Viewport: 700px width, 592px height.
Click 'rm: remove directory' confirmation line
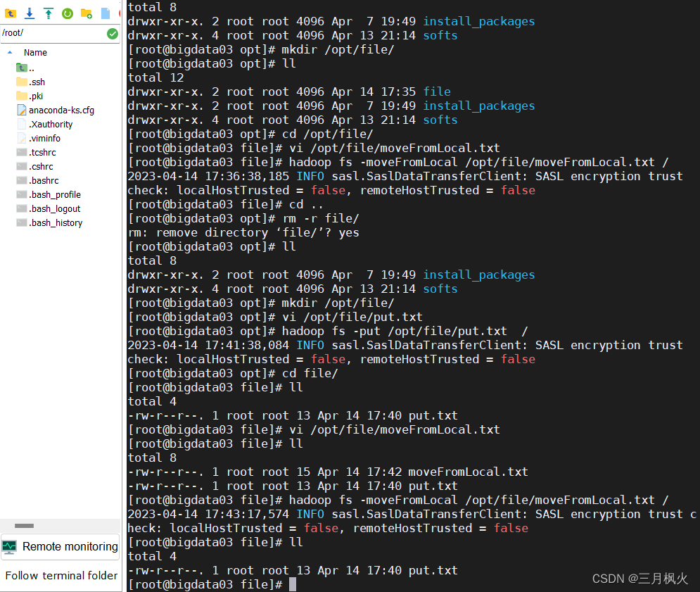(243, 232)
